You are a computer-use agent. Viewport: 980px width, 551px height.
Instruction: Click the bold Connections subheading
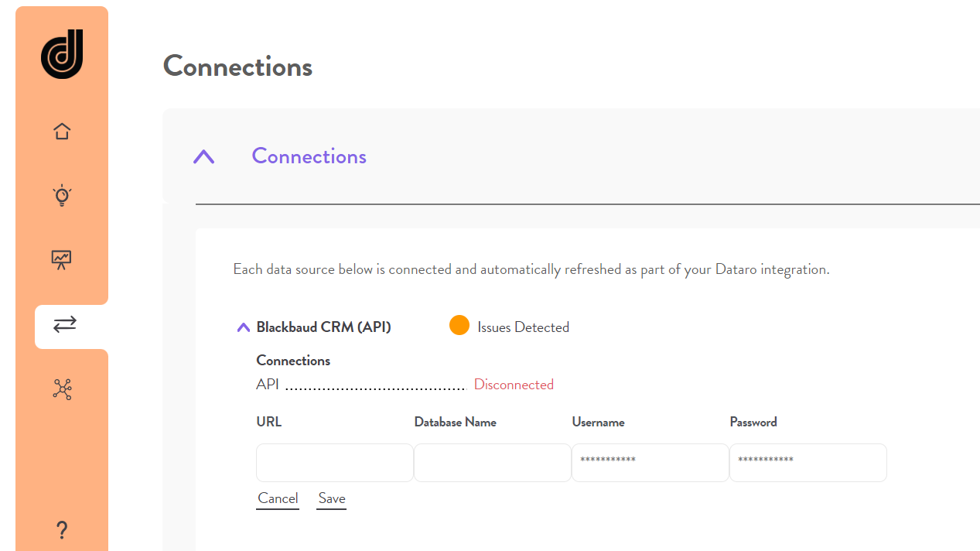(x=293, y=361)
